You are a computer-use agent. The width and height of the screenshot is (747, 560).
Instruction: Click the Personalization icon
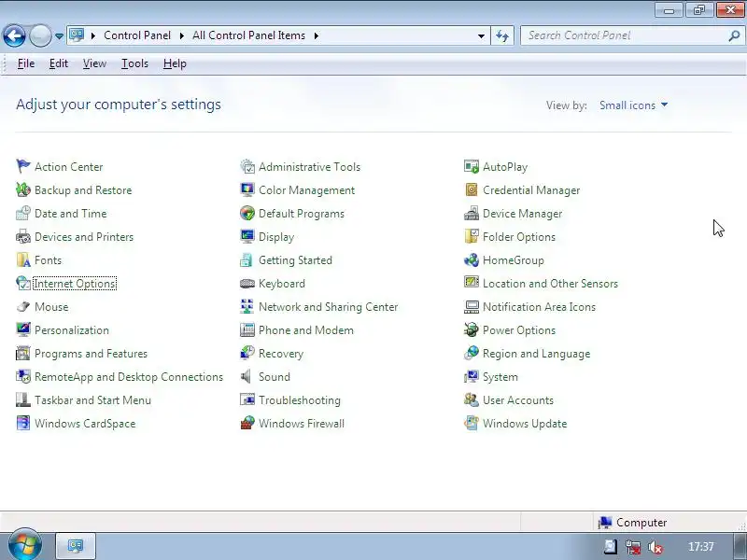click(22, 329)
